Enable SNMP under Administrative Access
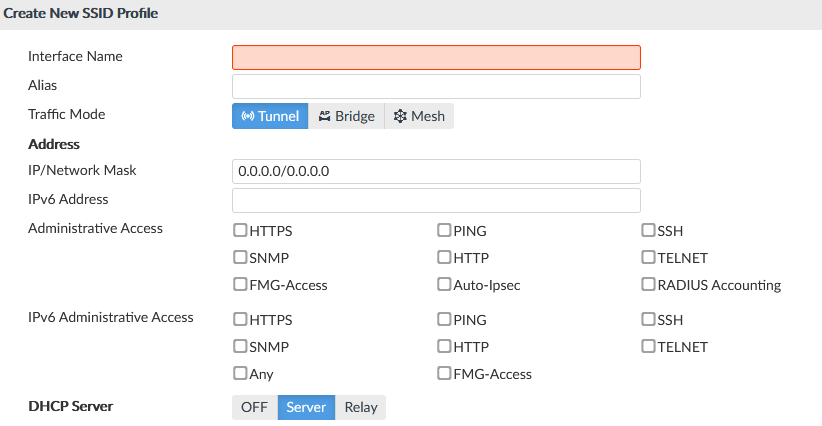The image size is (822, 426). coord(240,257)
